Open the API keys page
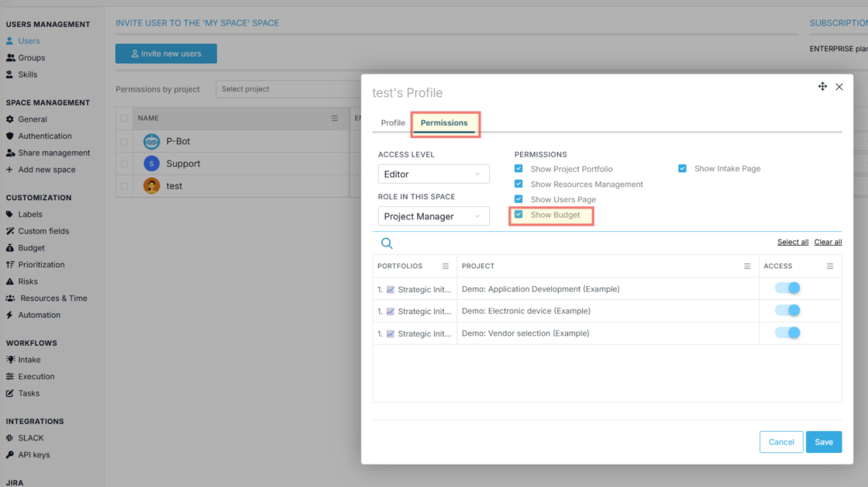 [34, 454]
